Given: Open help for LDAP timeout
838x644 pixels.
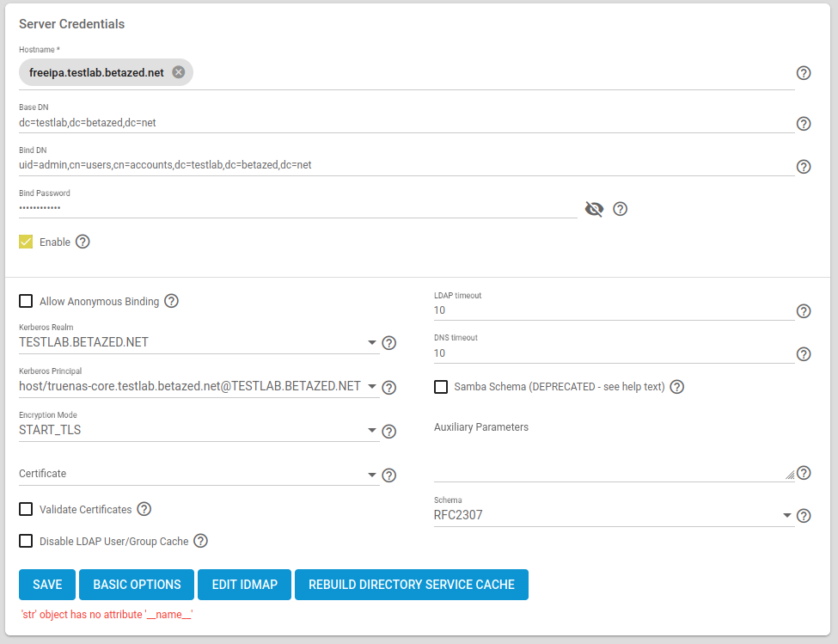Looking at the screenshot, I should pyautogui.click(x=804, y=311).
